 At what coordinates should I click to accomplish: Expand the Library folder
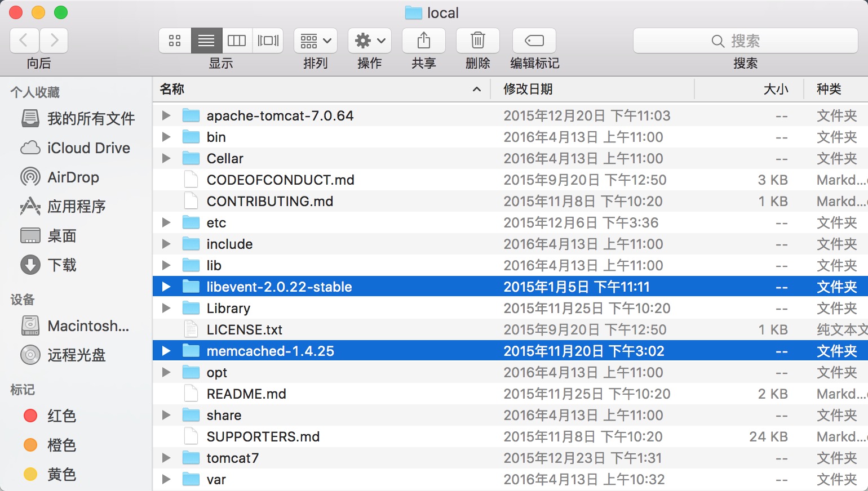[166, 308]
